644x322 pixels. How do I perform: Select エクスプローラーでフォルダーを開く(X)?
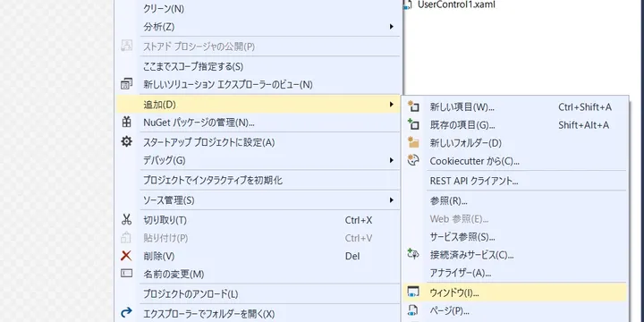pos(258,314)
